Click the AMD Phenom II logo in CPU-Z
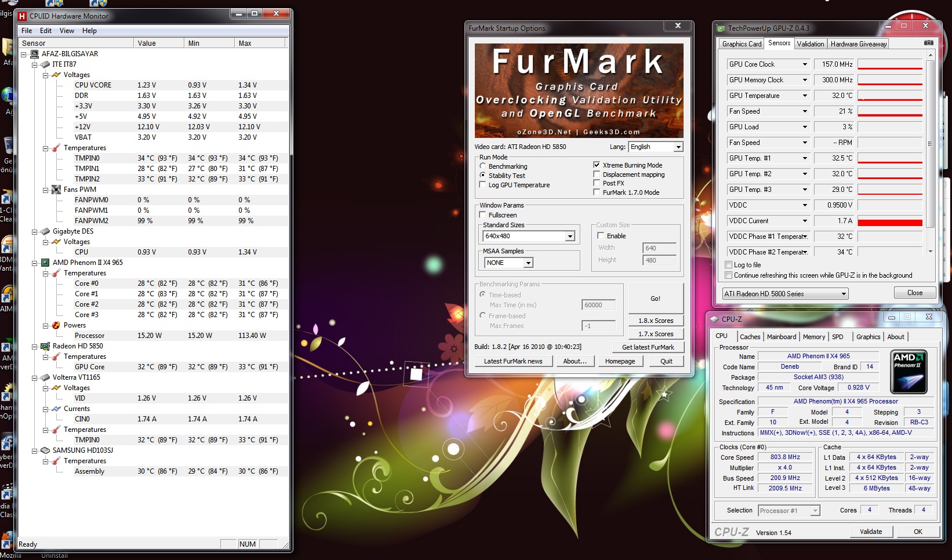Viewport: 952px width, 560px height. (x=909, y=372)
